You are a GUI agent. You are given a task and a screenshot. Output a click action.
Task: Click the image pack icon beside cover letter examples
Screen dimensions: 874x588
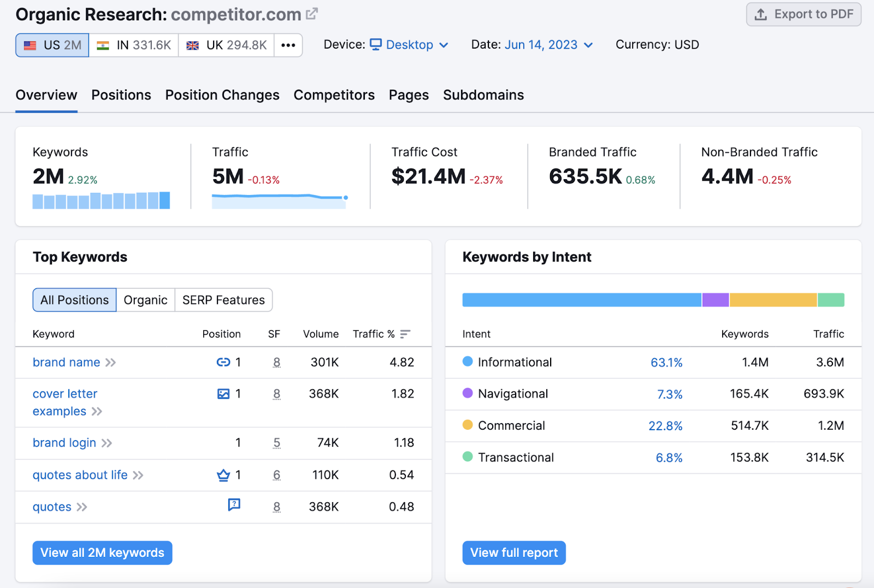pyautogui.click(x=223, y=394)
